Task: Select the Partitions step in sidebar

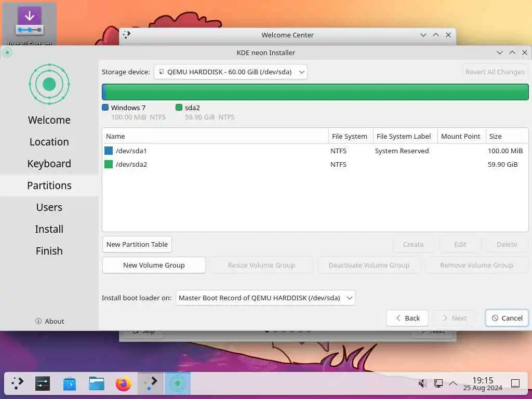Action: 49,185
